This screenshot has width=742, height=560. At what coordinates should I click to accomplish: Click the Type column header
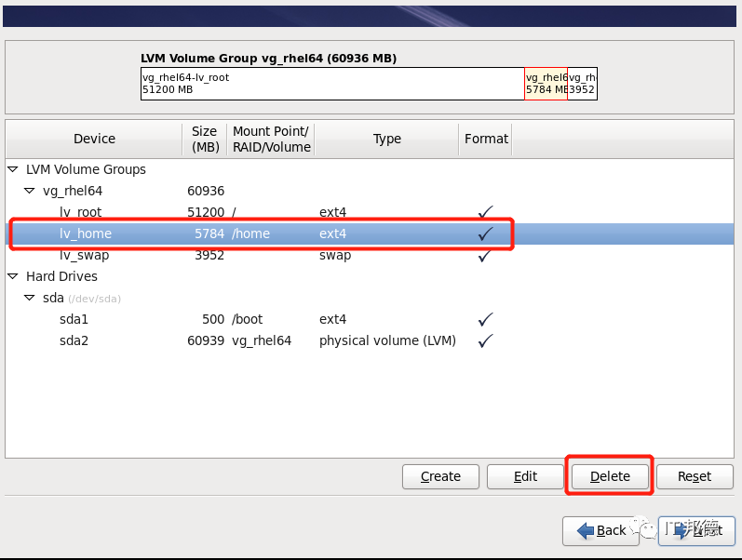[386, 139]
